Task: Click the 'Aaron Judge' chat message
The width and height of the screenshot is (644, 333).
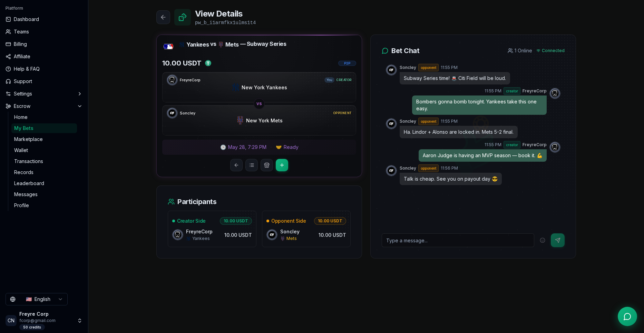Action: click(x=482, y=155)
